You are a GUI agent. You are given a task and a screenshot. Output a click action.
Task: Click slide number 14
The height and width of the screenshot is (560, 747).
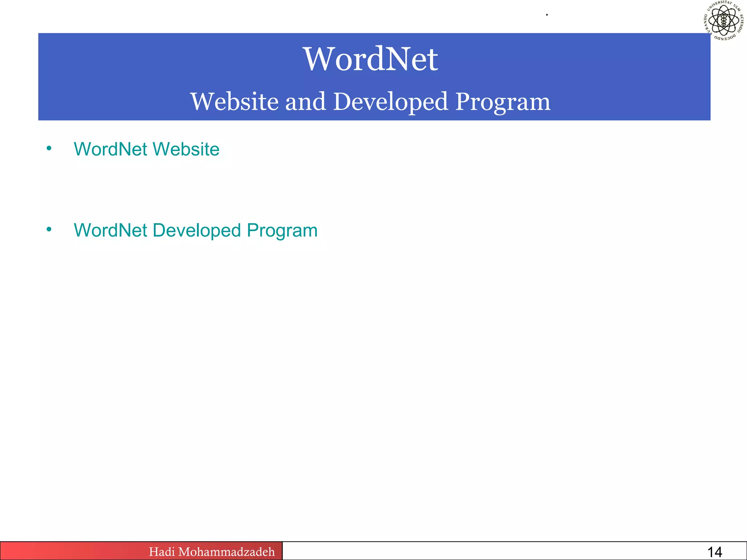pos(715,552)
